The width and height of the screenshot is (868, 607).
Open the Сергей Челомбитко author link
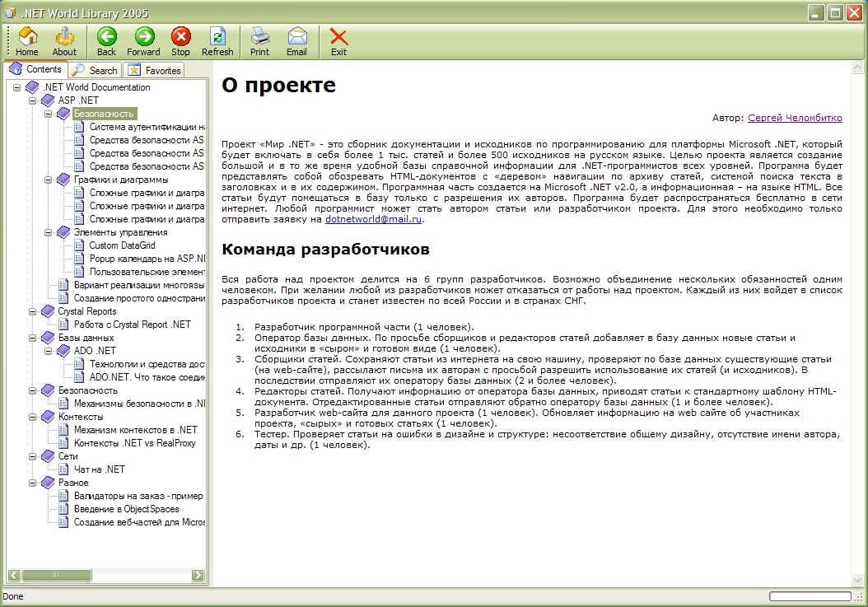click(x=795, y=118)
